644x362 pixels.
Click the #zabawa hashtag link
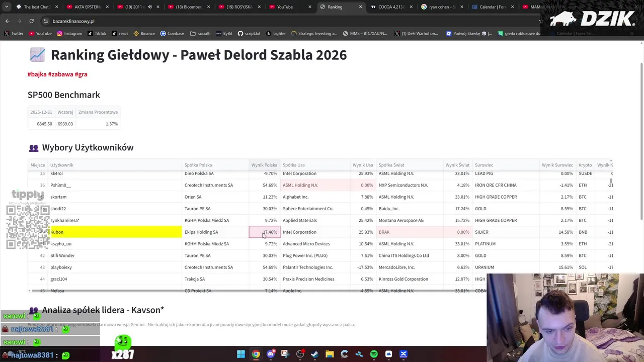60,74
